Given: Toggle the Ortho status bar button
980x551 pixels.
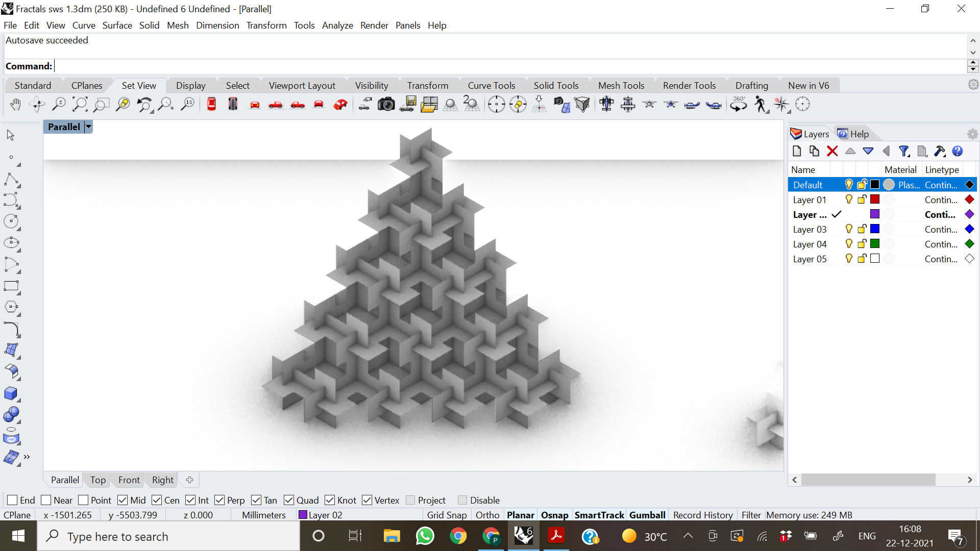Looking at the screenshot, I should coord(487,515).
